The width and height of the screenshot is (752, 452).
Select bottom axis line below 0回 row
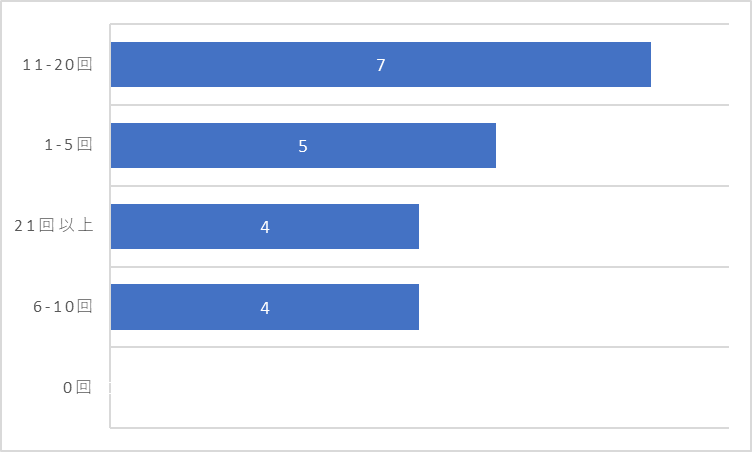[x=420, y=428]
